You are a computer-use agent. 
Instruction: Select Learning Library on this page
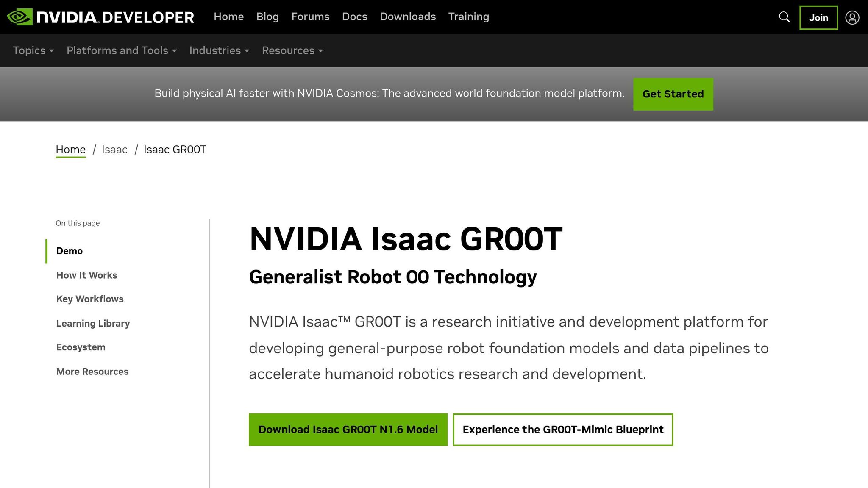coord(93,323)
